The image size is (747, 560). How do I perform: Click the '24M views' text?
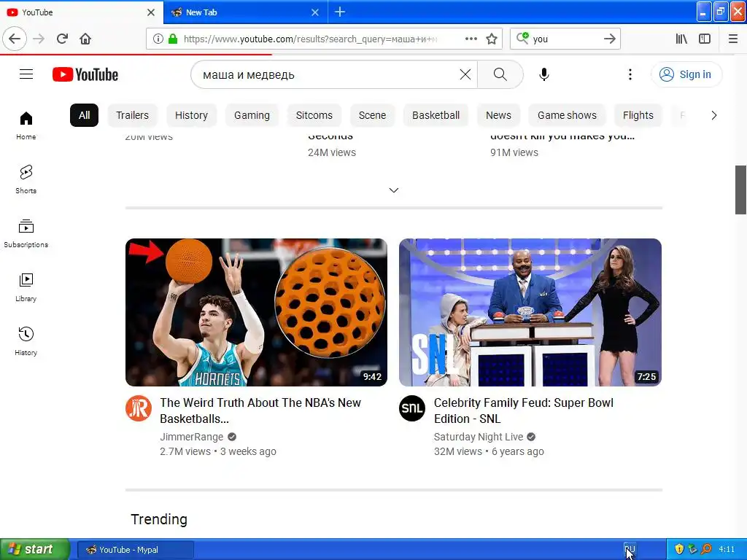pos(332,152)
